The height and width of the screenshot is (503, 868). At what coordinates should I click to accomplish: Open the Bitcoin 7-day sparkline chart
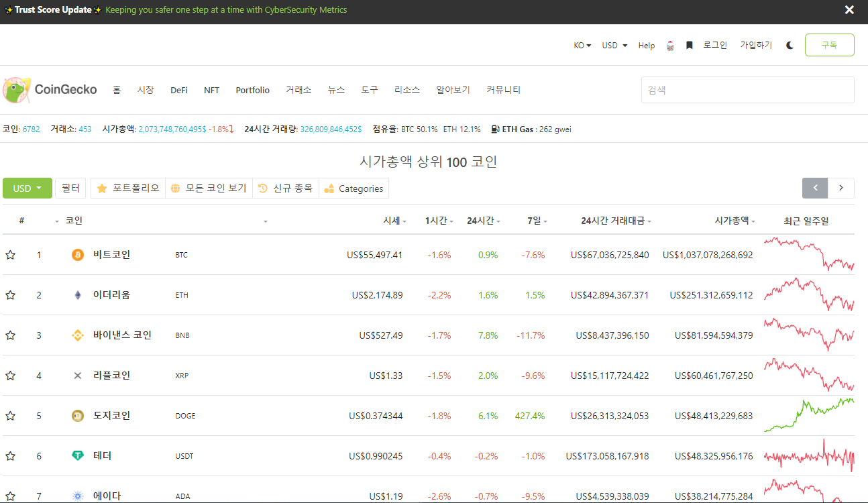tap(809, 254)
